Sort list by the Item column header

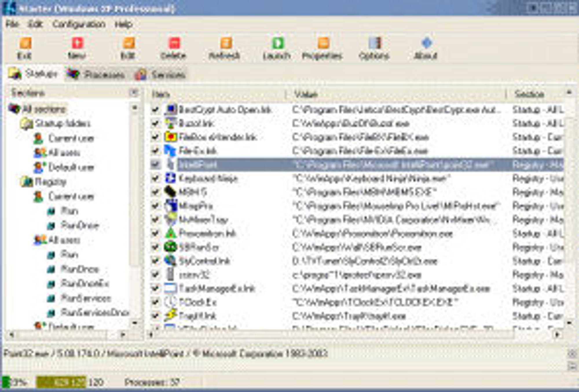(217, 94)
